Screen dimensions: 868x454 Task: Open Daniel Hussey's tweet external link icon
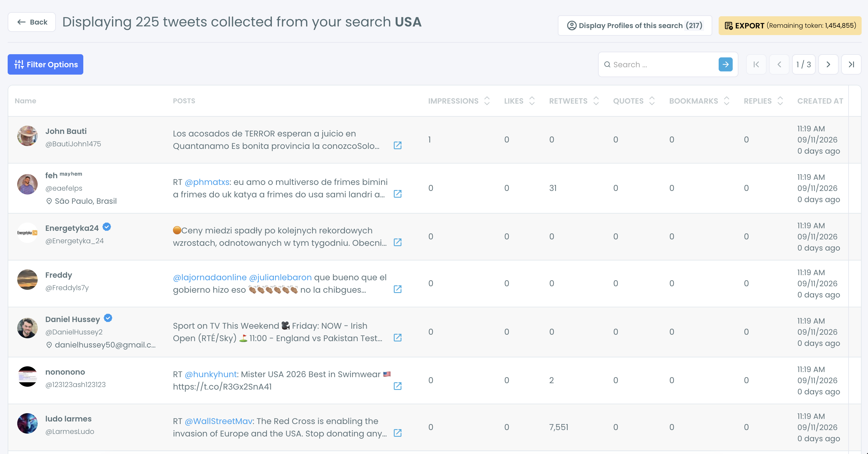(x=398, y=338)
